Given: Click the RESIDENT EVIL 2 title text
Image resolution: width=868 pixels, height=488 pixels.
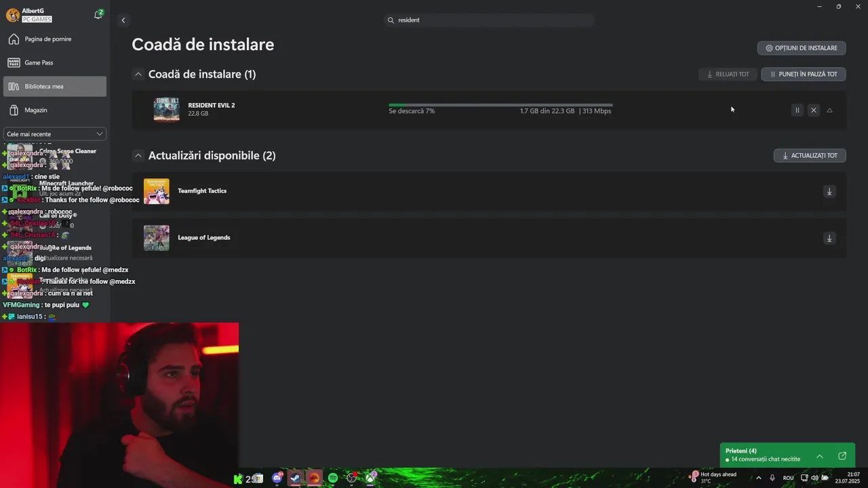Looking at the screenshot, I should (212, 106).
